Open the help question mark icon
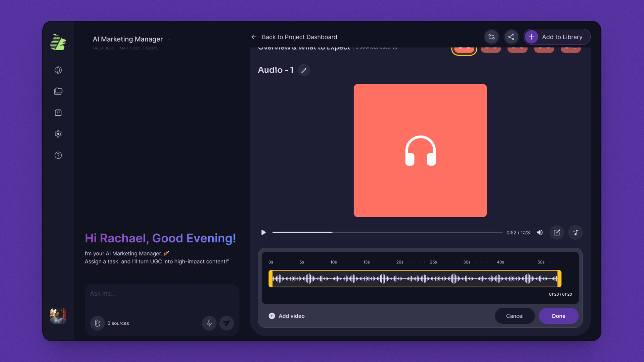 pyautogui.click(x=58, y=155)
